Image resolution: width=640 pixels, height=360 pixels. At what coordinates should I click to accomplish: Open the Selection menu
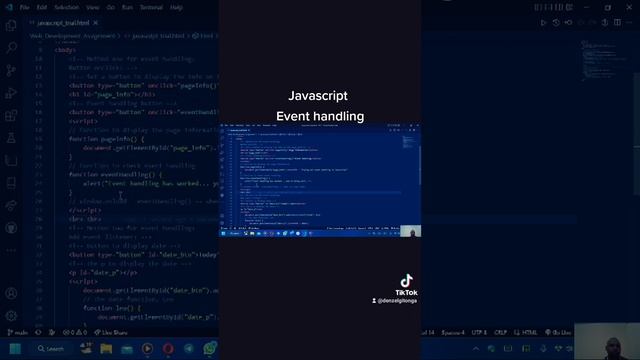(67, 7)
